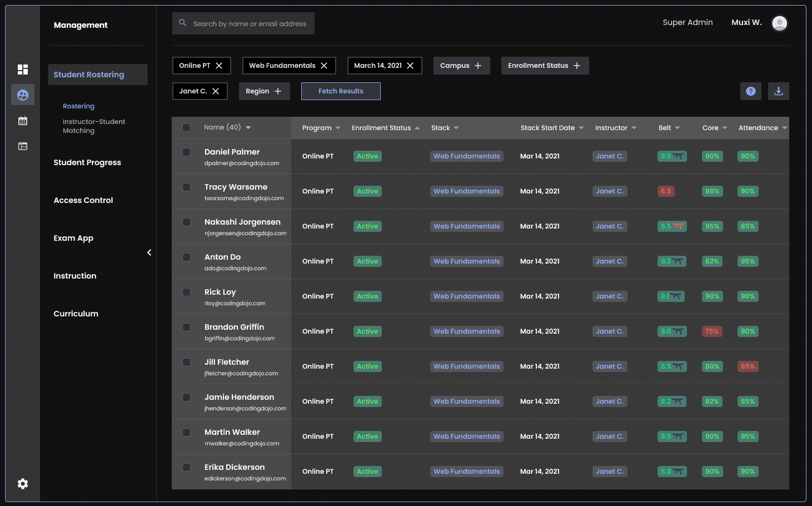The width and height of the screenshot is (812, 506).
Task: Open the calendar icon in sidebar
Action: coord(23,121)
